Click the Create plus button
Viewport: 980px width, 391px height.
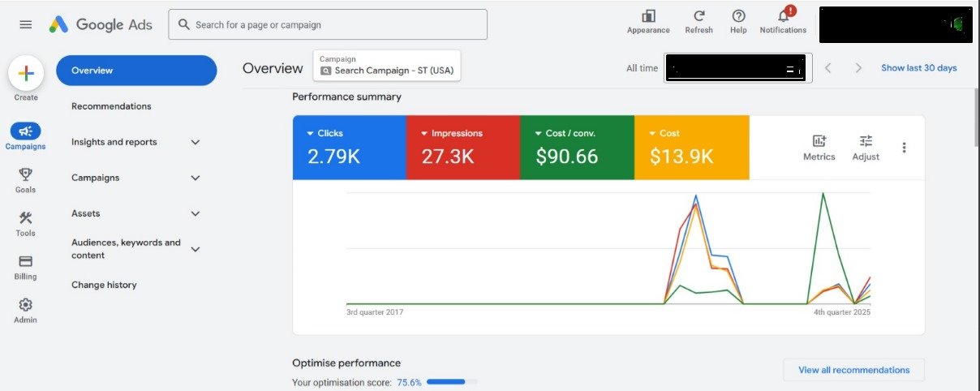pos(26,74)
